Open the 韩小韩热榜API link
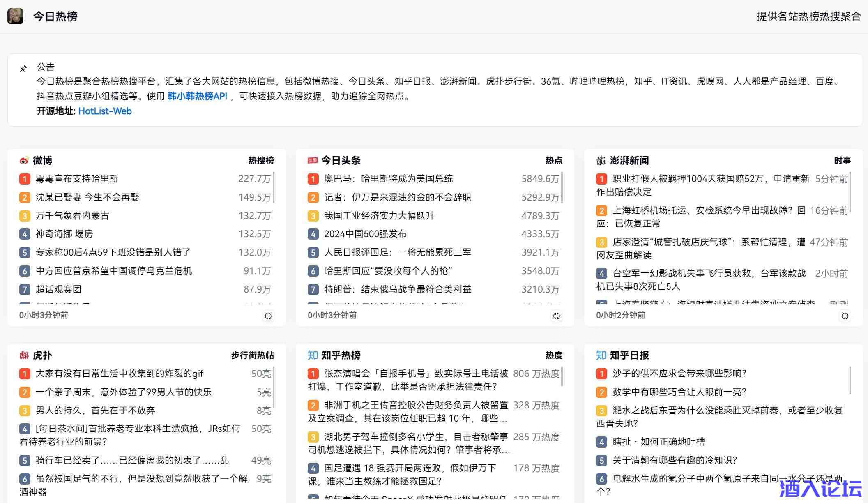The width and height of the screenshot is (868, 503). coord(197,96)
